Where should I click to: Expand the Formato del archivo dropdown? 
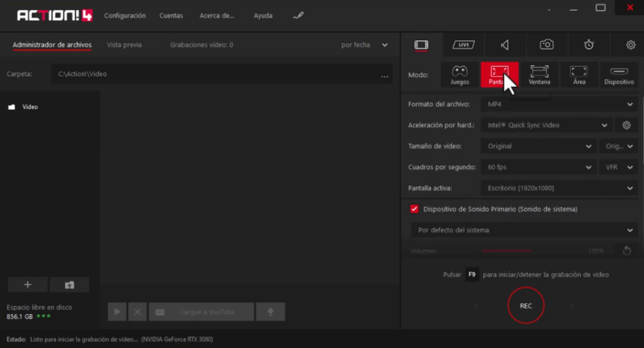tap(559, 104)
